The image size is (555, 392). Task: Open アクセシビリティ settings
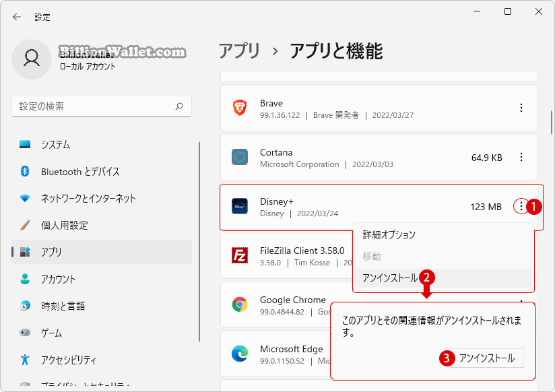102,360
